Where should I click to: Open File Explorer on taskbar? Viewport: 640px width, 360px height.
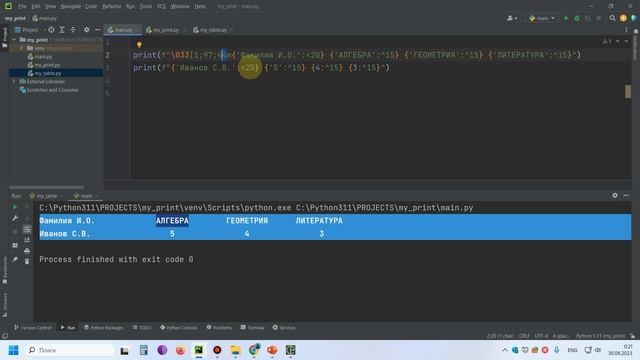pos(236,350)
